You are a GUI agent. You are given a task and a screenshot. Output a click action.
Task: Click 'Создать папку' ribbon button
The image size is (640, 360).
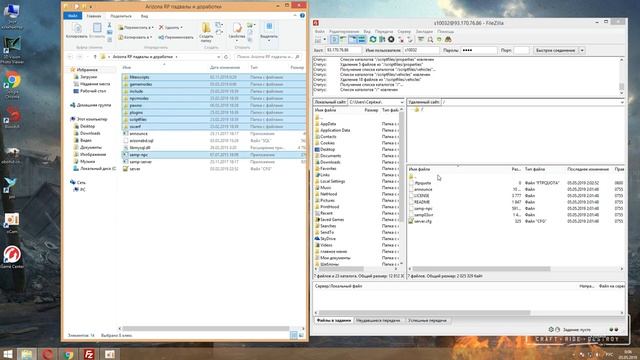tap(206, 32)
